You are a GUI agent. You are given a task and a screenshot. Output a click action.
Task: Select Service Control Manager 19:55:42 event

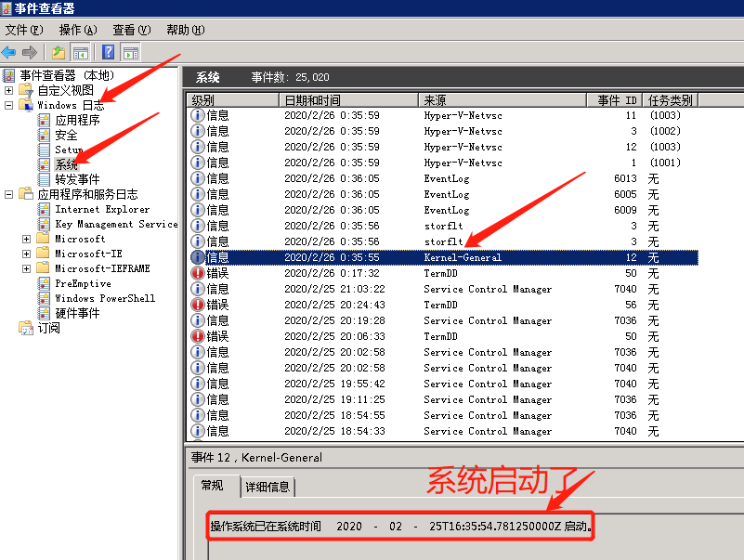pyautogui.click(x=443, y=384)
